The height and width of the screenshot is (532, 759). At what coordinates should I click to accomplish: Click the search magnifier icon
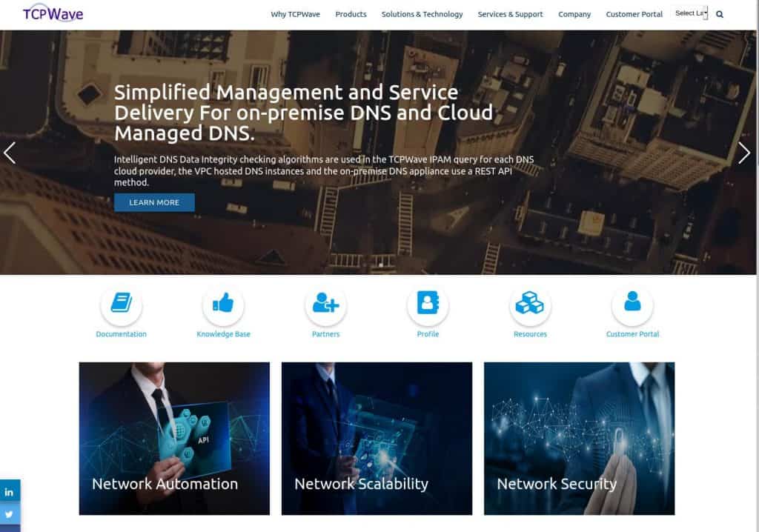[720, 13]
